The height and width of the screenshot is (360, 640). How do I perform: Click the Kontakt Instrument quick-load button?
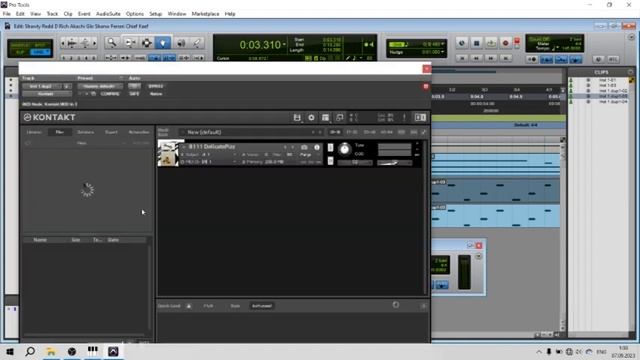pos(262,306)
